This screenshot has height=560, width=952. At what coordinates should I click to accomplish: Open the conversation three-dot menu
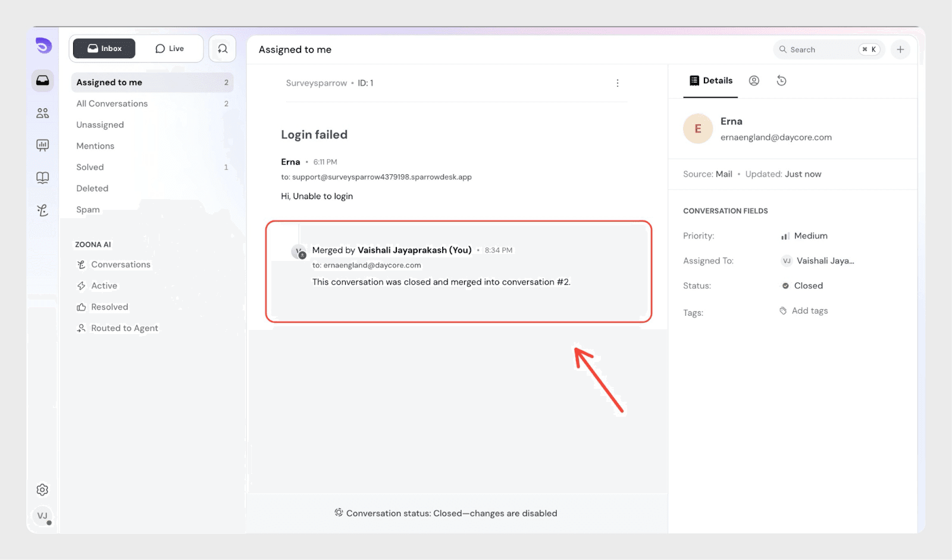tap(617, 83)
